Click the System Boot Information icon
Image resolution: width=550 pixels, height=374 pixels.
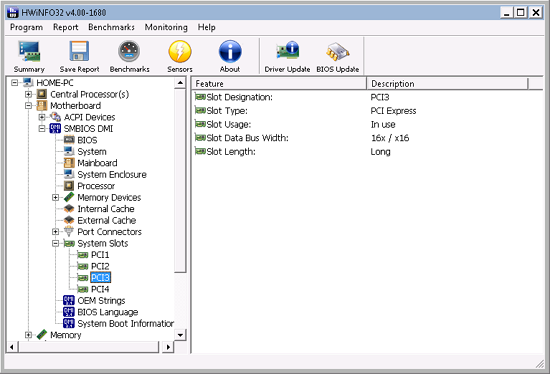(69, 323)
